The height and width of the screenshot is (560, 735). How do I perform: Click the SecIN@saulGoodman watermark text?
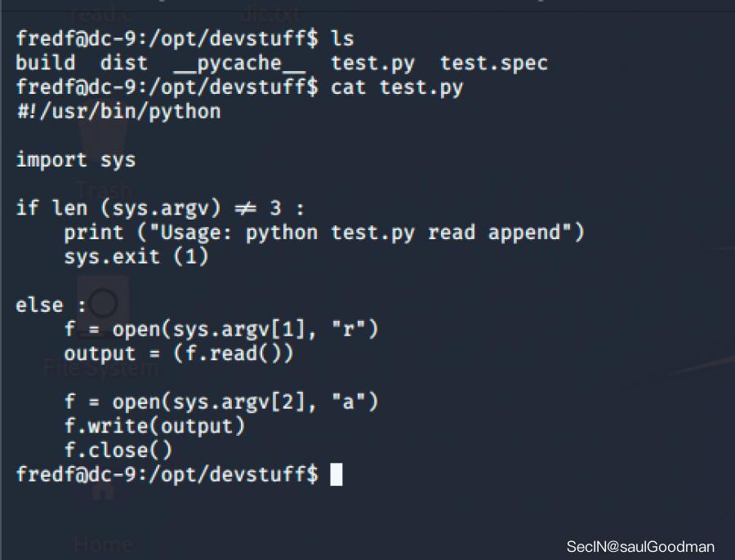click(640, 546)
